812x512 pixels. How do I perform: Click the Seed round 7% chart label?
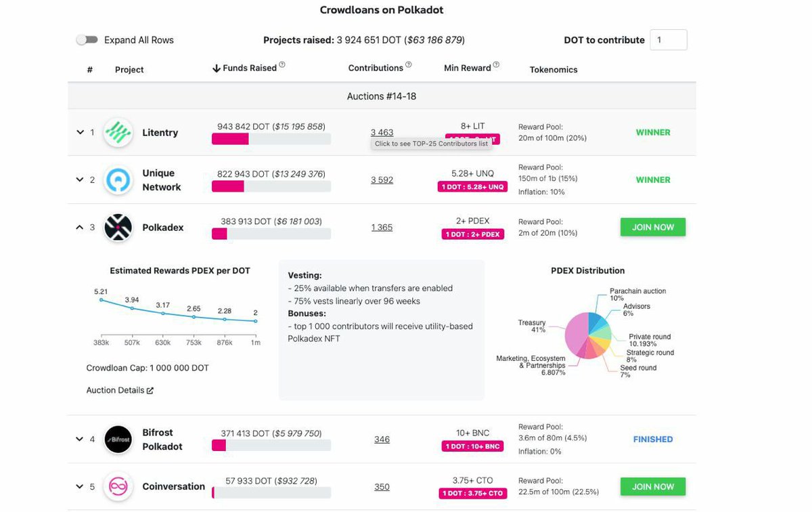tap(638, 371)
